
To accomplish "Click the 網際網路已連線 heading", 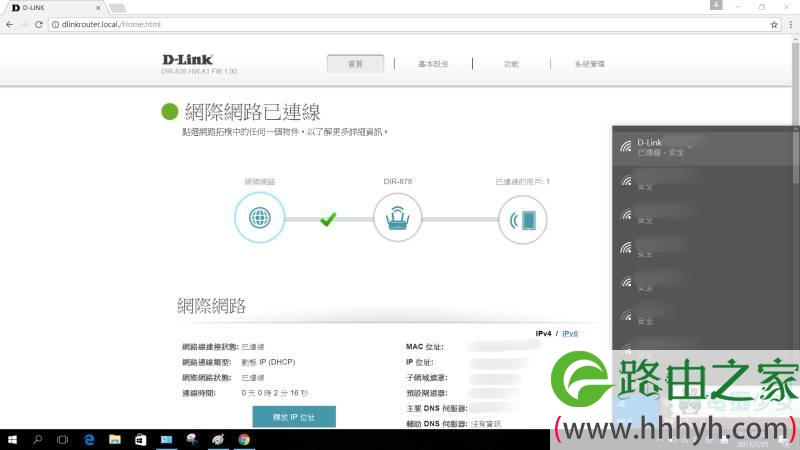I will point(253,112).
